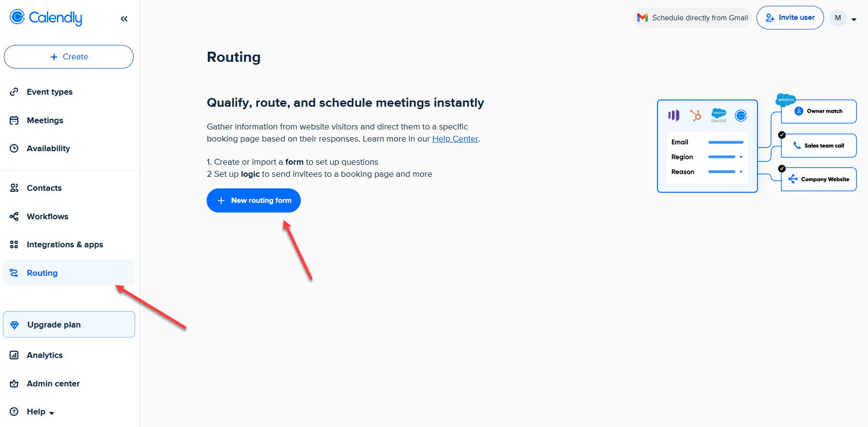Screen dimensions: 868x427
Task: Select the Analytics chart icon
Action: pyautogui.click(x=14, y=355)
